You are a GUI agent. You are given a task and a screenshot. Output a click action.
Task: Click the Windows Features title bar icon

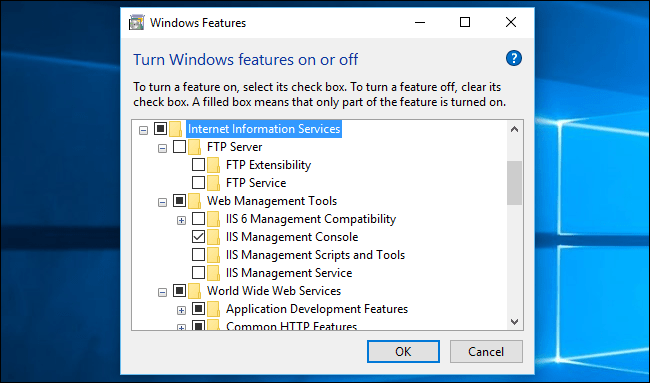[x=136, y=22]
